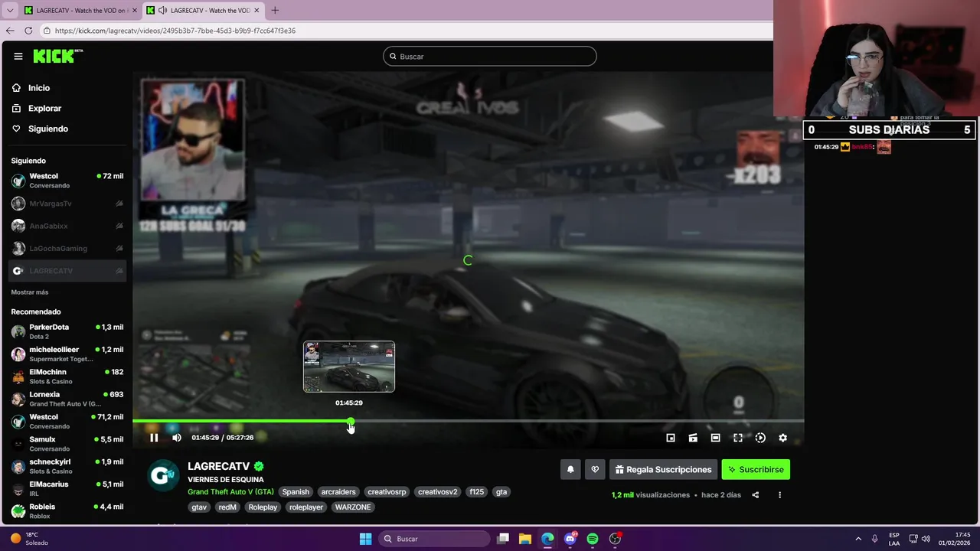
Task: Open picture-in-picture mode for the video
Action: tap(671, 438)
